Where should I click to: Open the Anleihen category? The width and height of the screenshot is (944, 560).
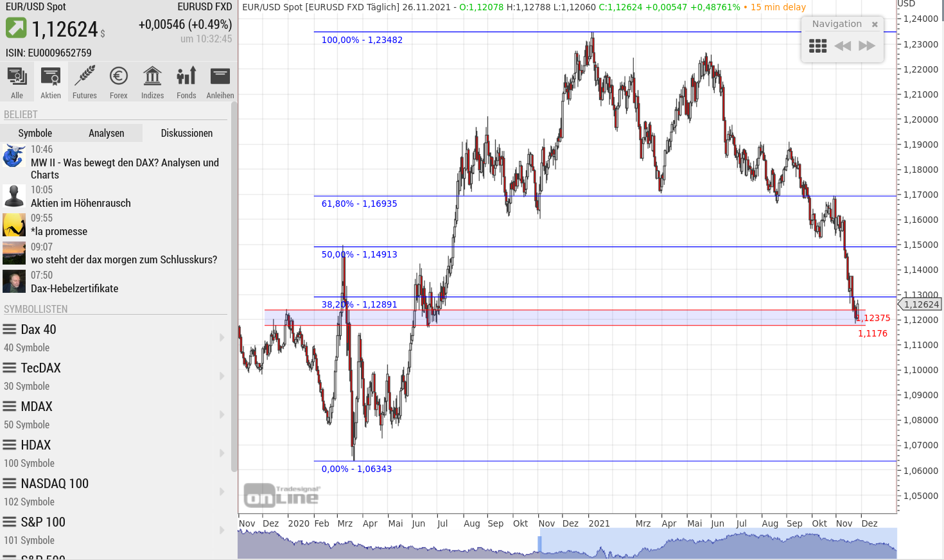[x=220, y=82]
